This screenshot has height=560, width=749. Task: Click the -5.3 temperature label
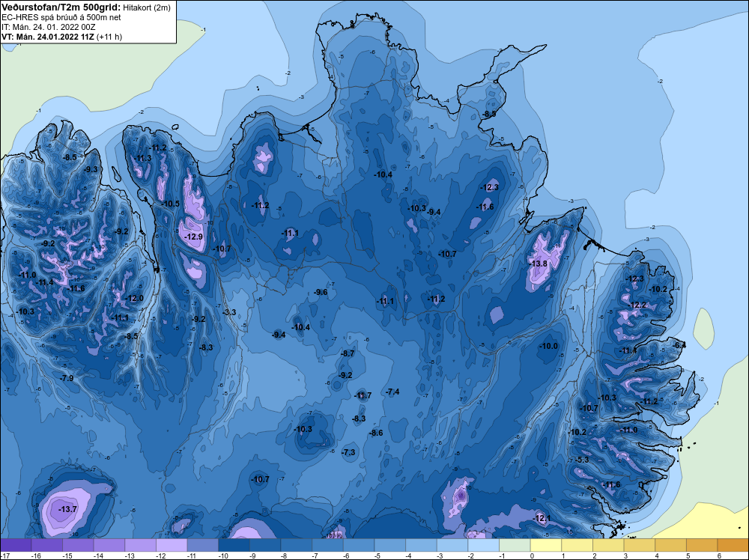[x=582, y=460]
